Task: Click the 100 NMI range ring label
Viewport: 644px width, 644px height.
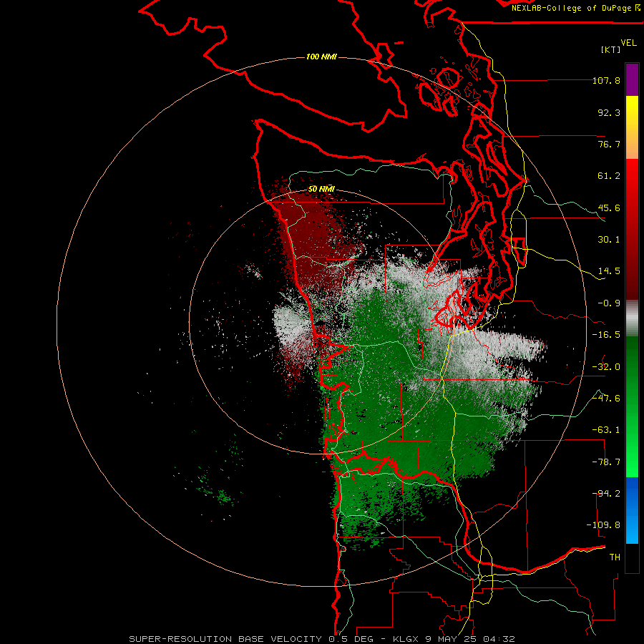Action: click(321, 57)
